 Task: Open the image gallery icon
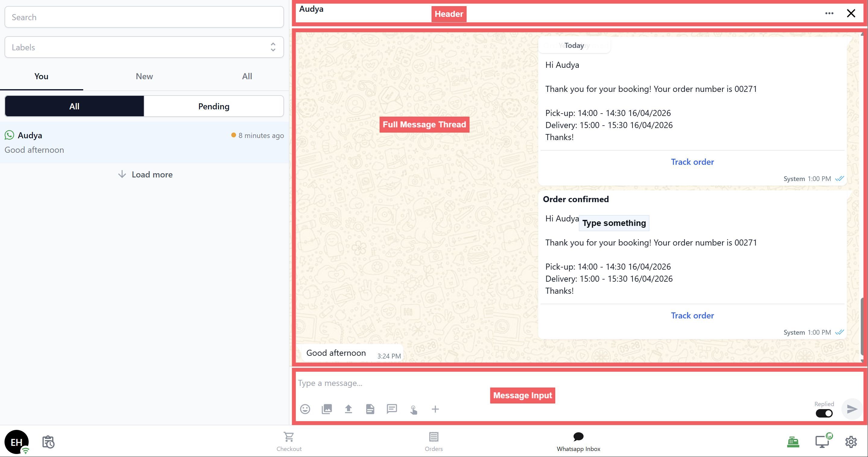coord(327,409)
